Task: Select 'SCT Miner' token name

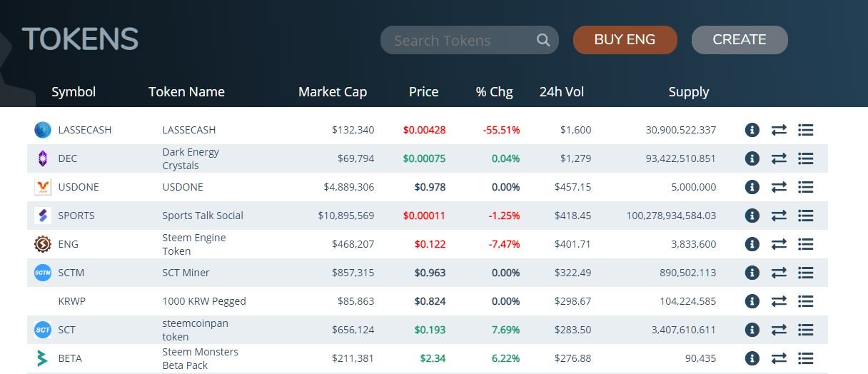Action: [186, 273]
